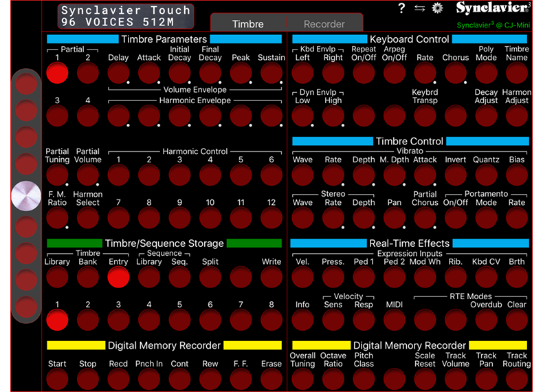
Task: Click RTE Modes Clear button
Action: [x=517, y=320]
